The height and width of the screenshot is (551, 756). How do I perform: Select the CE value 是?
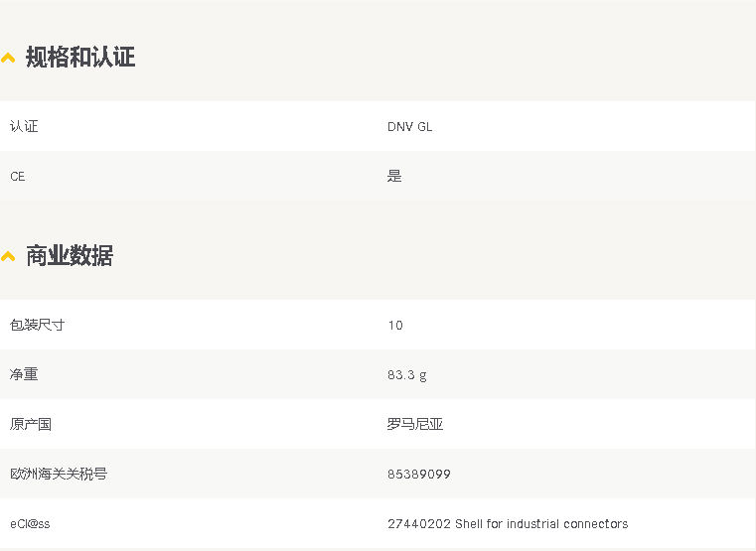(x=394, y=177)
